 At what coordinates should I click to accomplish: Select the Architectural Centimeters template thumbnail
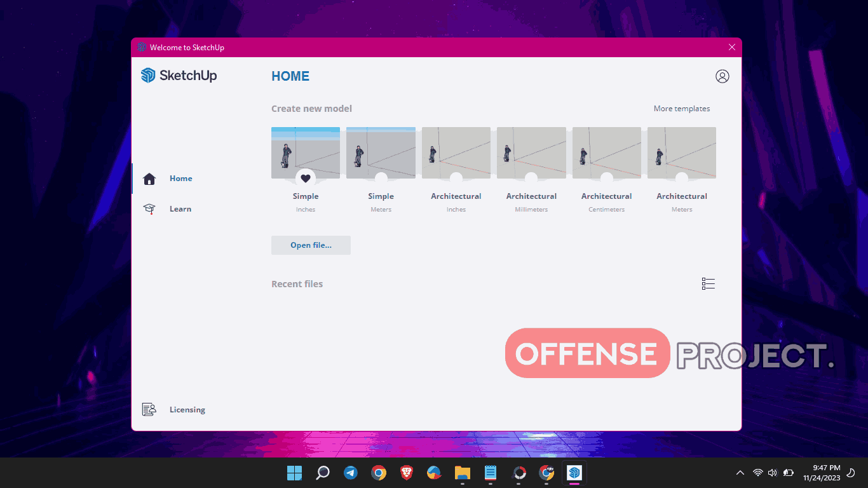[607, 152]
